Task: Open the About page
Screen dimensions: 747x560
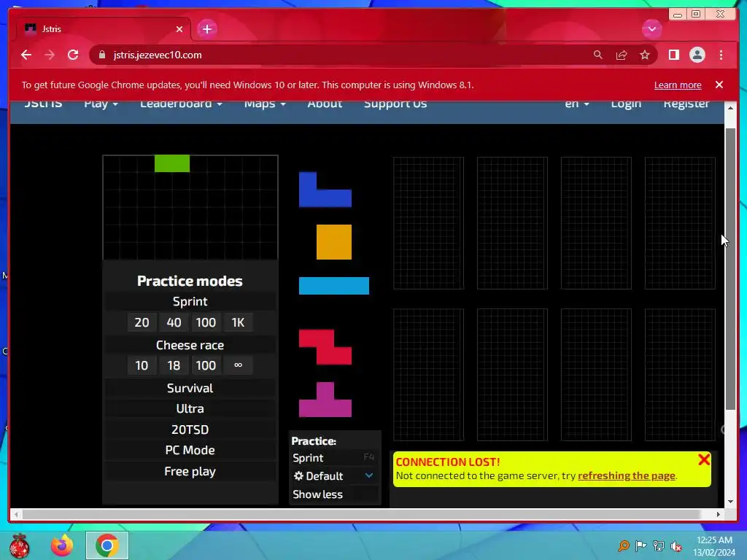Action: coord(325,104)
